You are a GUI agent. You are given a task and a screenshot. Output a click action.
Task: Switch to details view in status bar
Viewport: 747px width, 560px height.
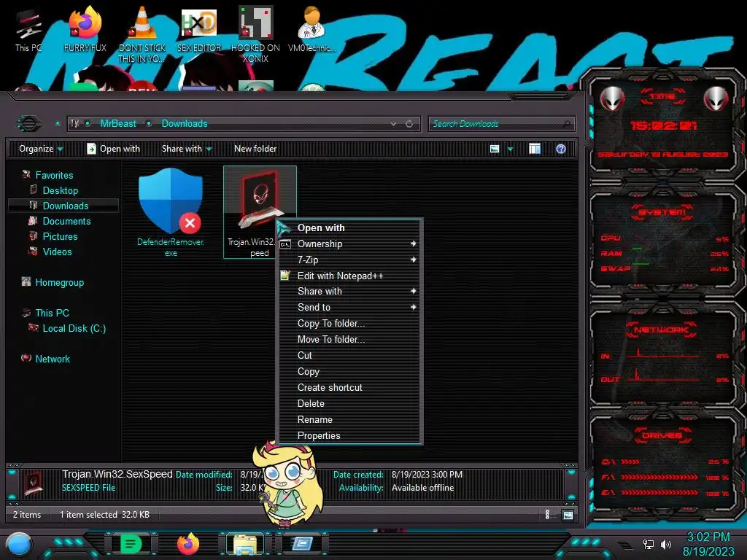tap(547, 515)
